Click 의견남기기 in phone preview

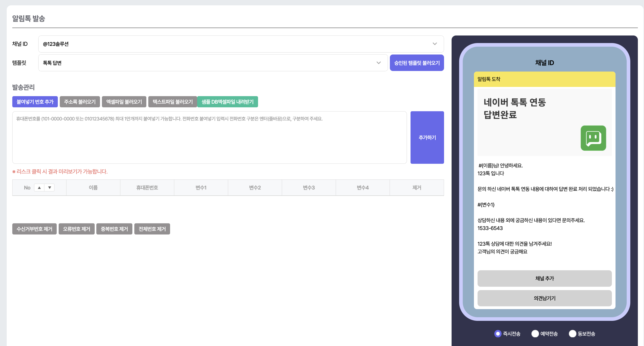(544, 298)
